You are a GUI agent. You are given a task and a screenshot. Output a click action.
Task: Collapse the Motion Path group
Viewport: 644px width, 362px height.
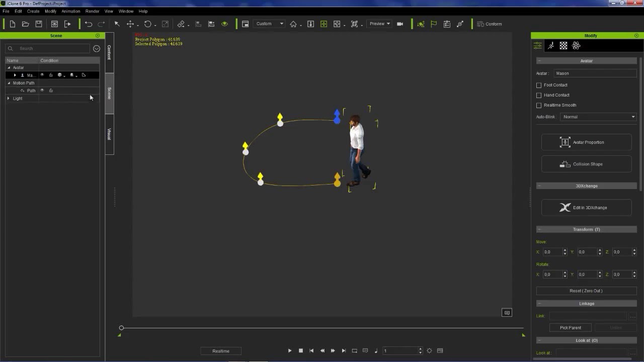pos(9,83)
